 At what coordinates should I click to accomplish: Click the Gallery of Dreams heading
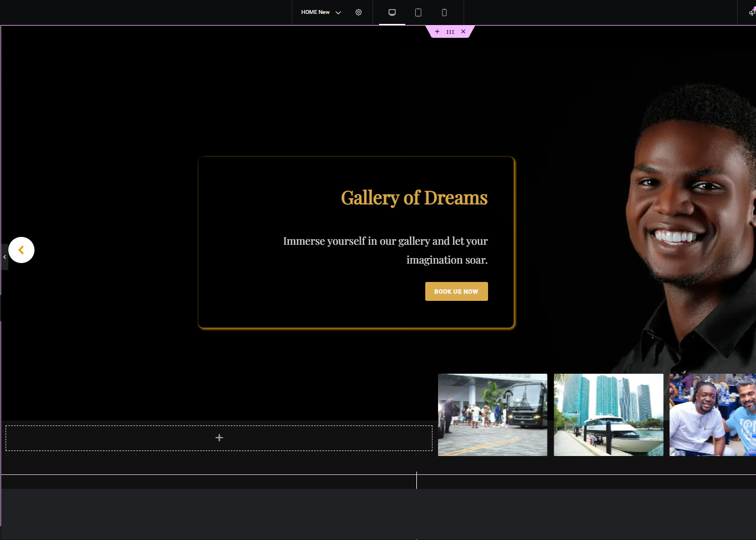pos(414,197)
